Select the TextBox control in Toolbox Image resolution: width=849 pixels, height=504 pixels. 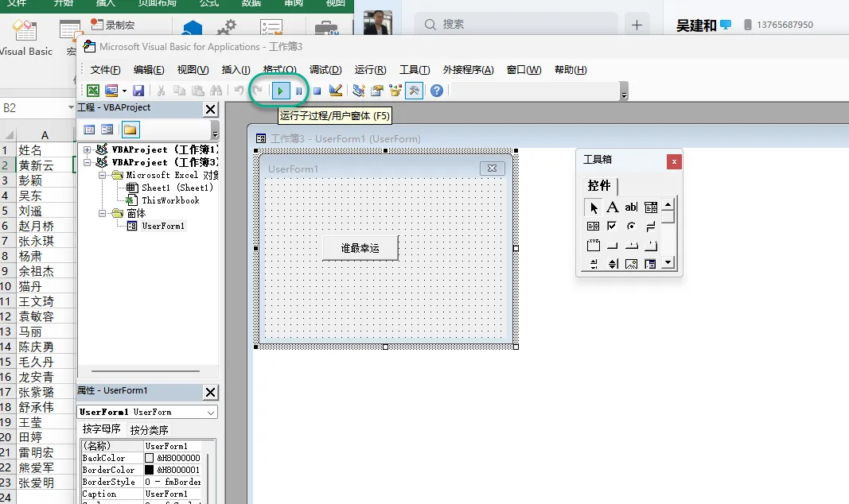click(631, 207)
